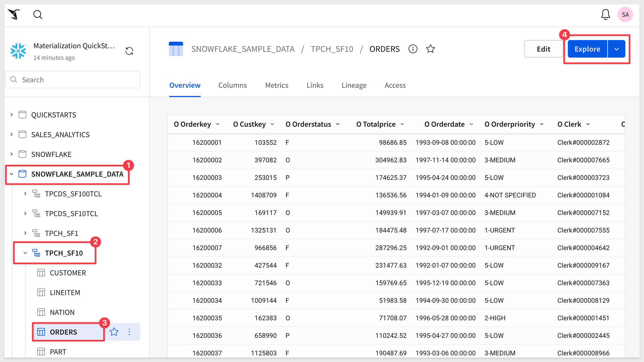Click total price cell 304962.83
The image size is (644, 362).
click(x=391, y=160)
